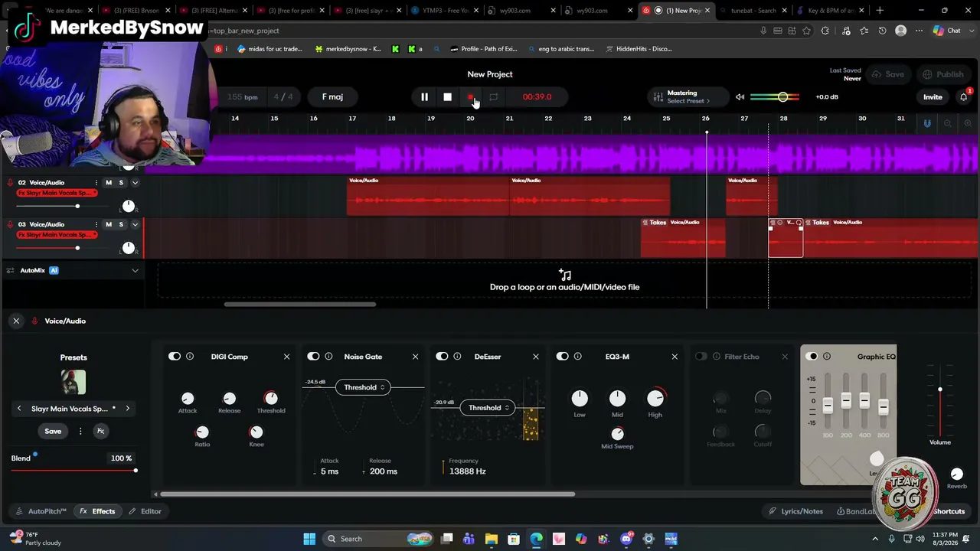Open track 03 Fx preset chip
980x551 pixels.
click(57, 234)
